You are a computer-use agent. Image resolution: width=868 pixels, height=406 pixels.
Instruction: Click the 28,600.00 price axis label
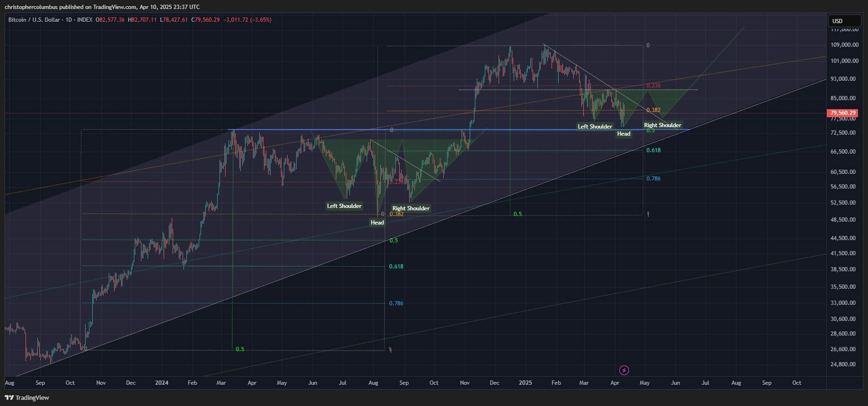[x=843, y=334]
